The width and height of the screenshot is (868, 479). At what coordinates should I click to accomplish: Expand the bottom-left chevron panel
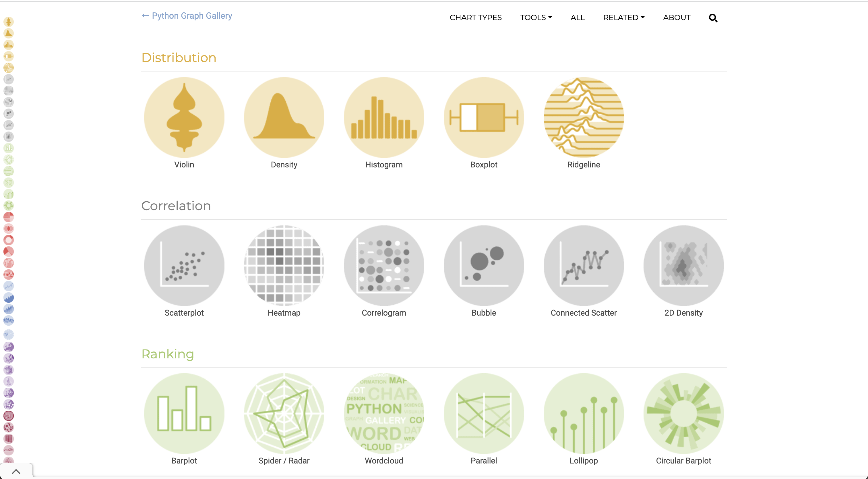click(x=16, y=472)
